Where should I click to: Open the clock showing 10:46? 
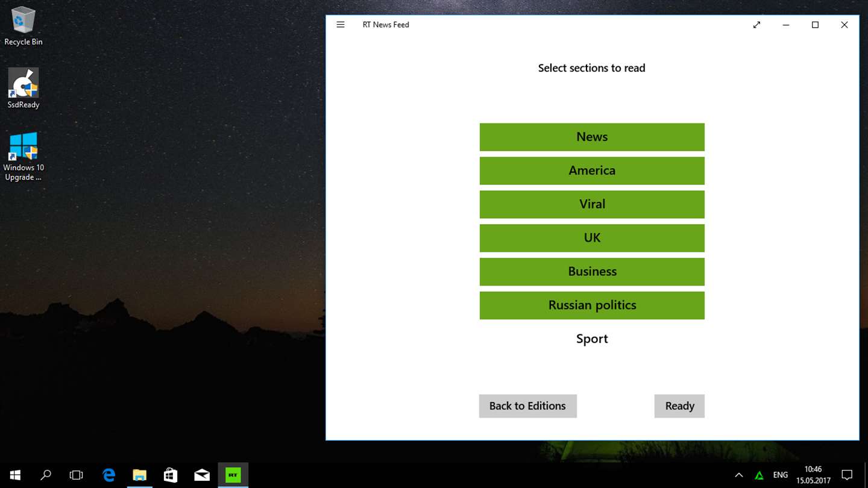[813, 475]
